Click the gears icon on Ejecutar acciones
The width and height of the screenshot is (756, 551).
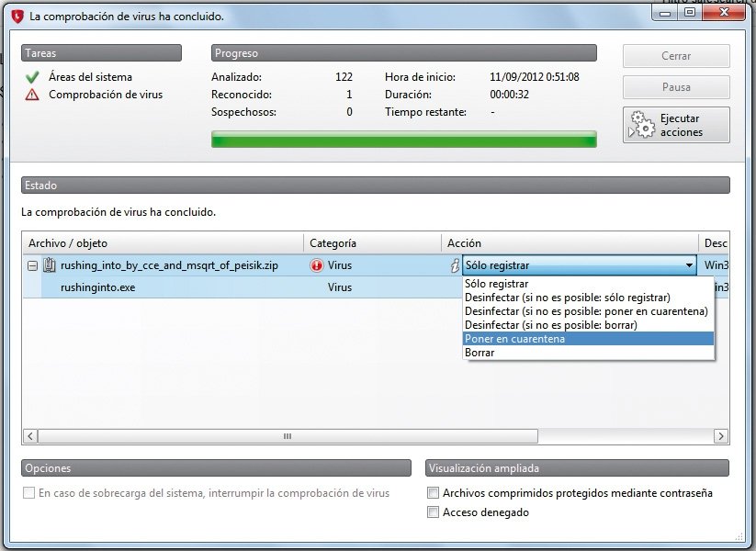(x=643, y=125)
